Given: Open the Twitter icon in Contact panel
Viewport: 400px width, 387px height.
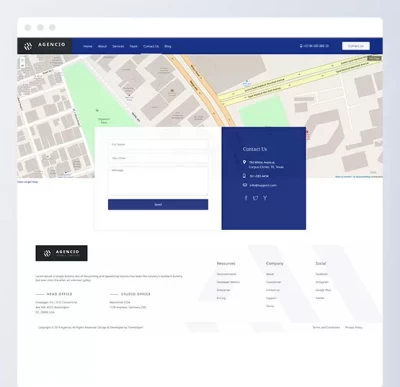Looking at the screenshot, I should [x=255, y=198].
